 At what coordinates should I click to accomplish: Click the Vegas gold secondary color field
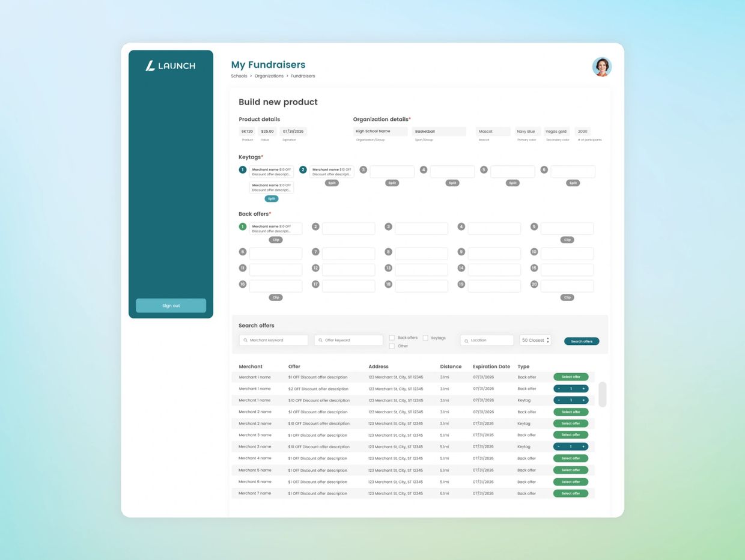pos(557,131)
